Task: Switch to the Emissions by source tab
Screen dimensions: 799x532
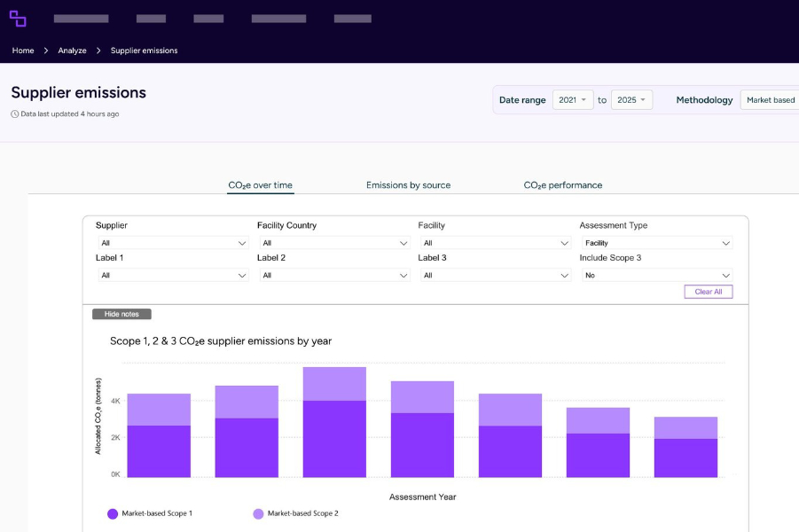Action: click(x=408, y=185)
